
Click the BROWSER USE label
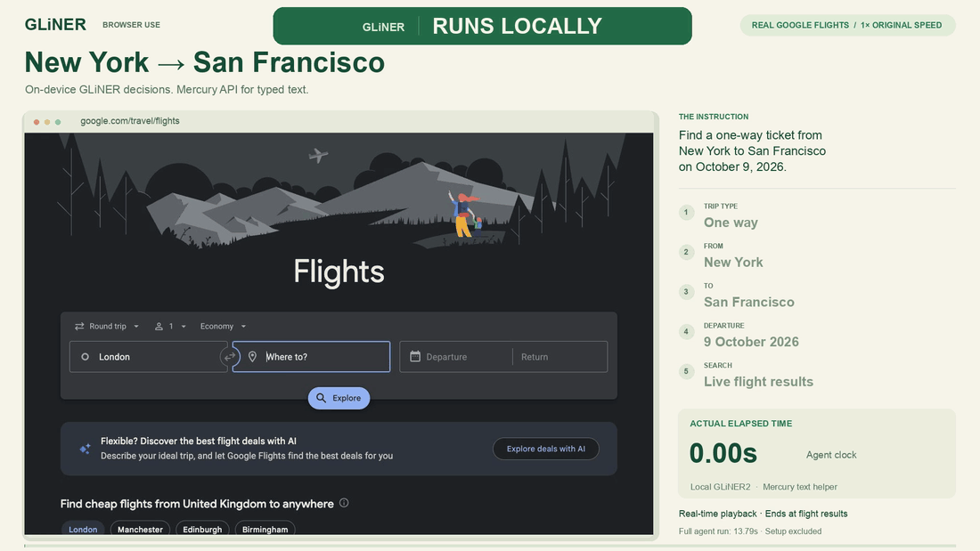click(131, 25)
